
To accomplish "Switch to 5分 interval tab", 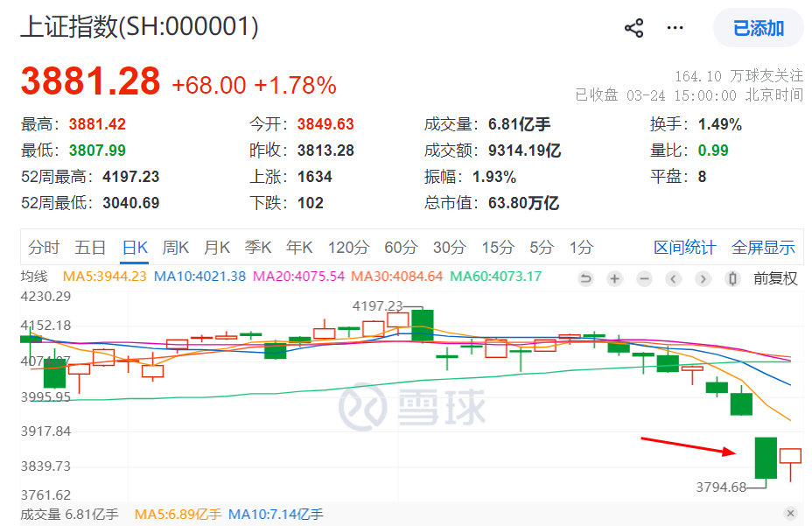I will coord(542,247).
